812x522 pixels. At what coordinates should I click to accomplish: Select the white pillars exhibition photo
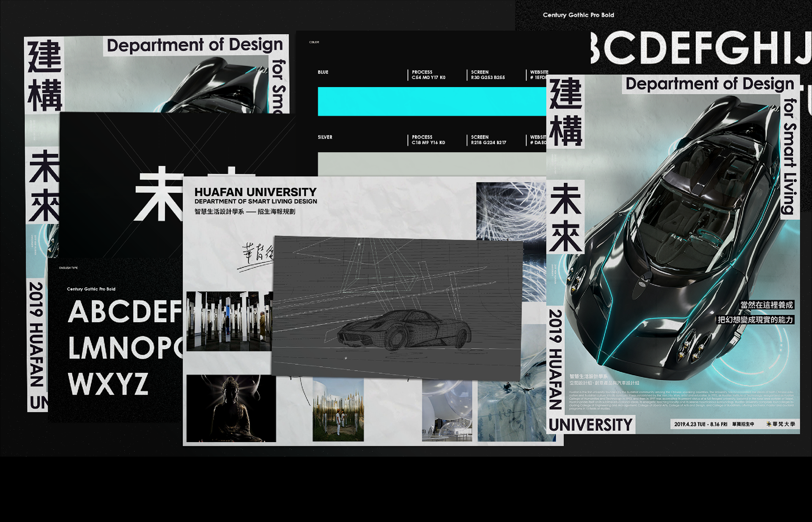[x=228, y=321]
